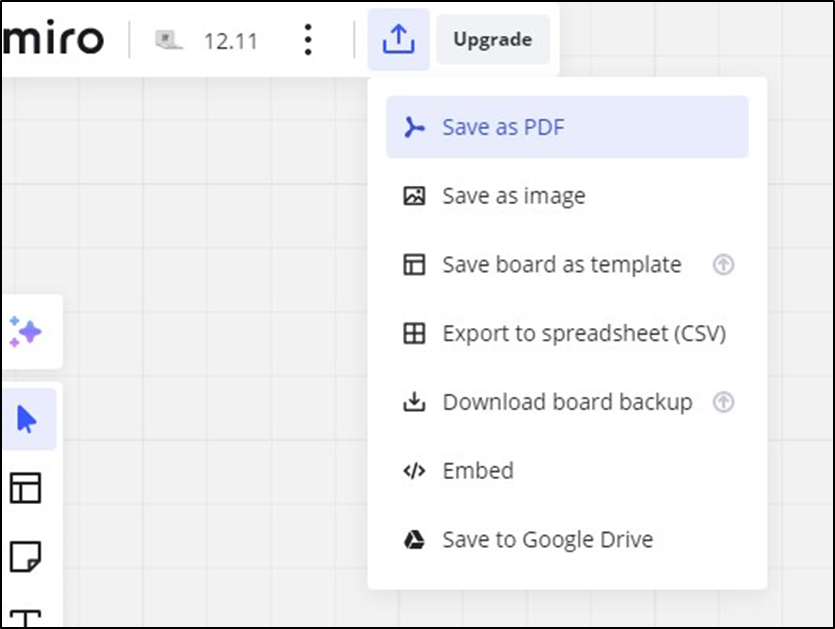This screenshot has height=629, width=835.
Task: Choose Save as image
Action: coord(567,195)
